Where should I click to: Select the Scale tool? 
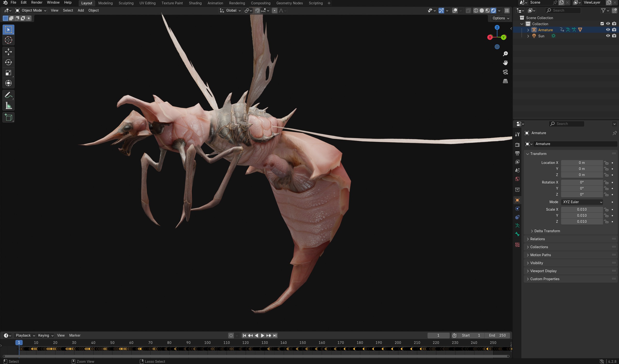(x=8, y=73)
